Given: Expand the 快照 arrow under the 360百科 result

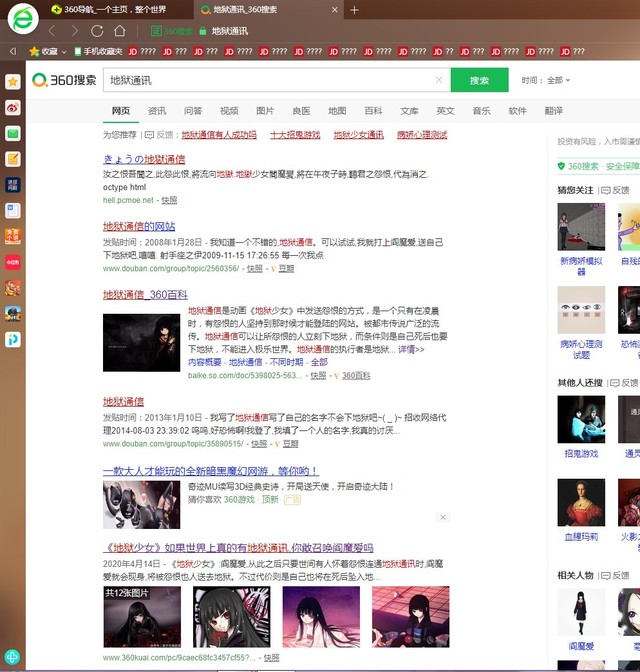Looking at the screenshot, I should (319, 376).
